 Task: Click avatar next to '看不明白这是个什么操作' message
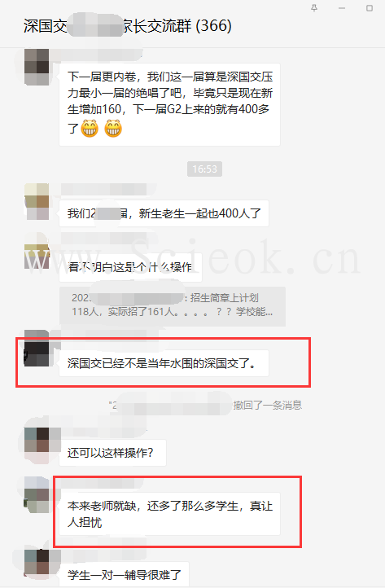[x=37, y=252]
